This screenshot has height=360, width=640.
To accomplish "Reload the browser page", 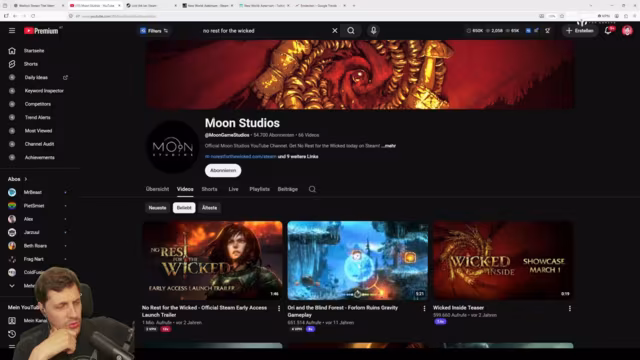I will click(x=33, y=16).
